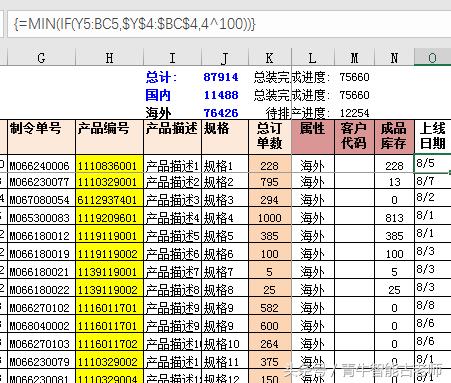Select column header I
Viewport: 451px width, 383px height.
pos(172,58)
